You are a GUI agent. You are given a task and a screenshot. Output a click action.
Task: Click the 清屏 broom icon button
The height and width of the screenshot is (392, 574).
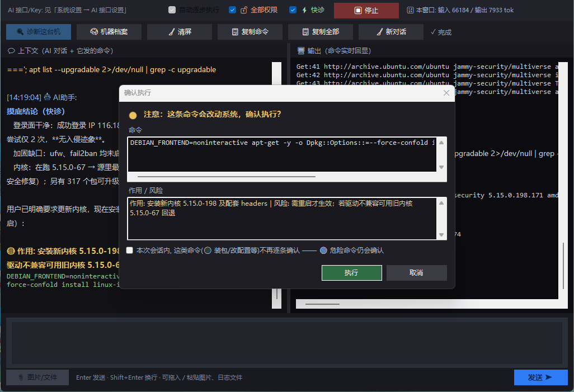click(x=180, y=32)
